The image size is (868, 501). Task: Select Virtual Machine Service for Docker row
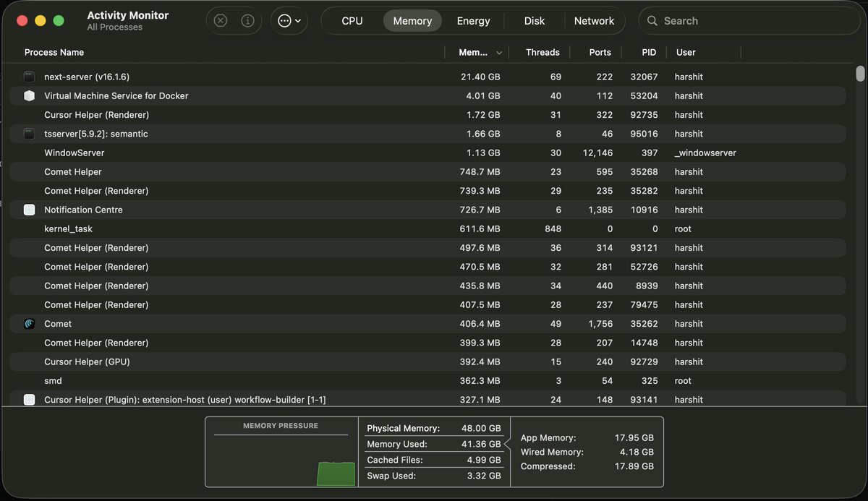(x=427, y=95)
